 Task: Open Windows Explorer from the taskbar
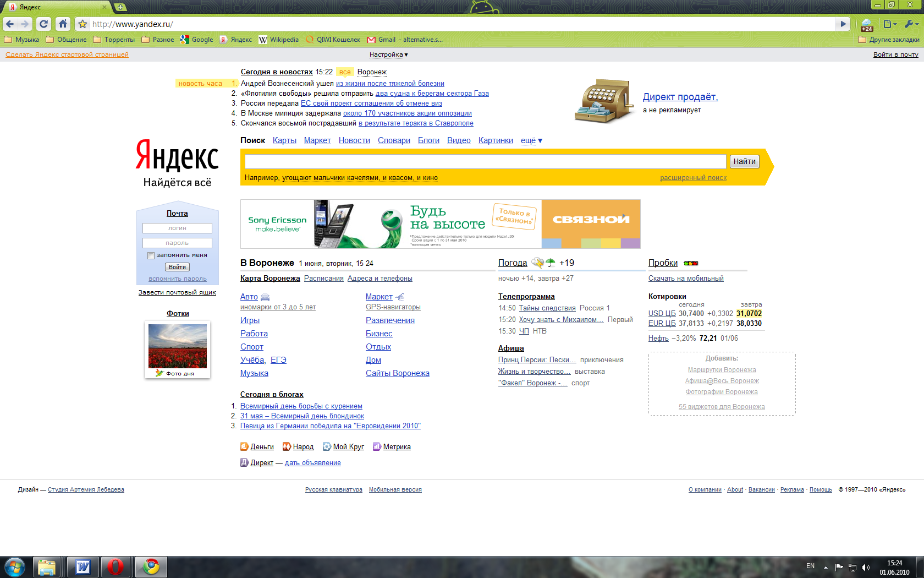point(47,567)
